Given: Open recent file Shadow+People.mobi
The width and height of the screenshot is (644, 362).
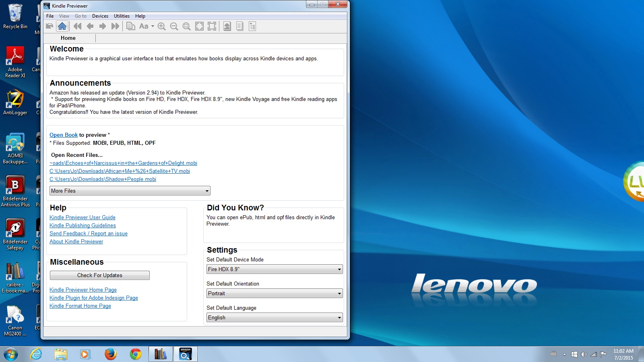Looking at the screenshot, I should pos(103,179).
